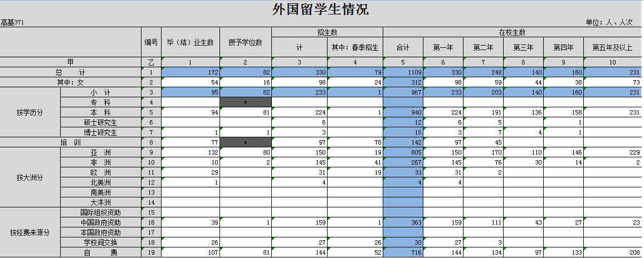Select the dark asterisk cell in 专科 row
The height and width of the screenshot is (258, 644).
[x=246, y=102]
